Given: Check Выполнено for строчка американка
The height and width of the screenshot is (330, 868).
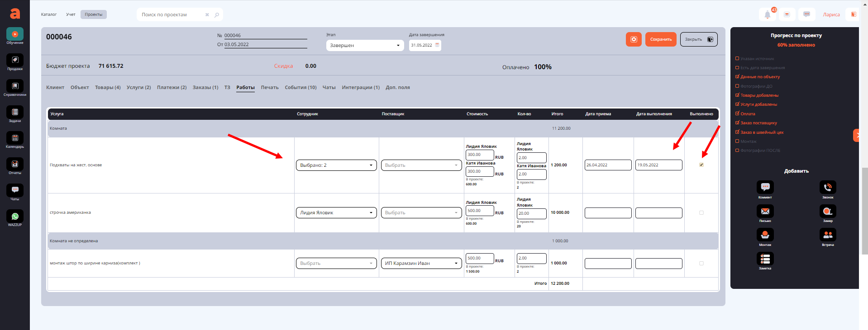Looking at the screenshot, I should 701,212.
